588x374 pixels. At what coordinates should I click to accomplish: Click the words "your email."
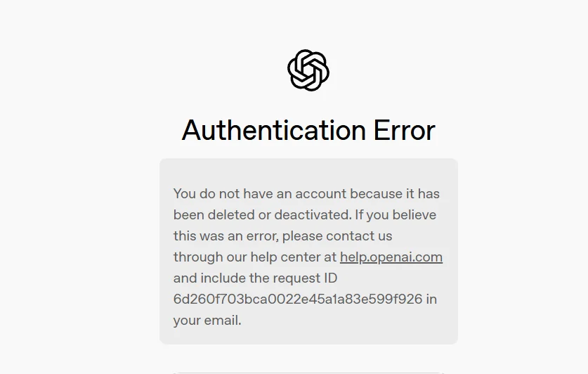[207, 320]
